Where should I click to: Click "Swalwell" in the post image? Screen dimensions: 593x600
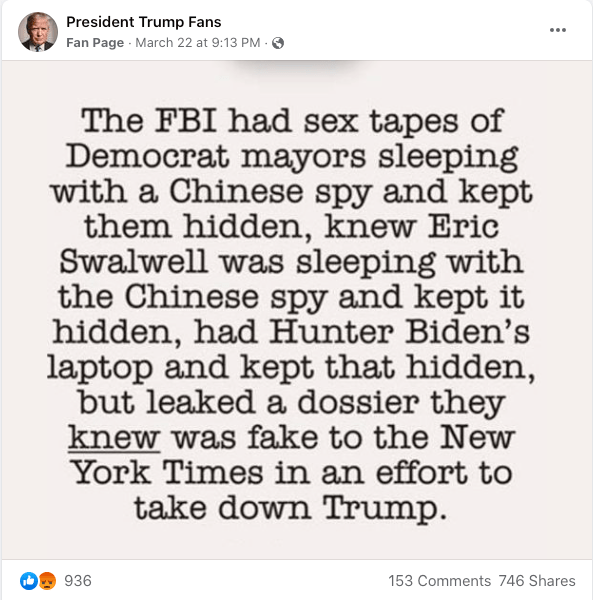(134, 262)
